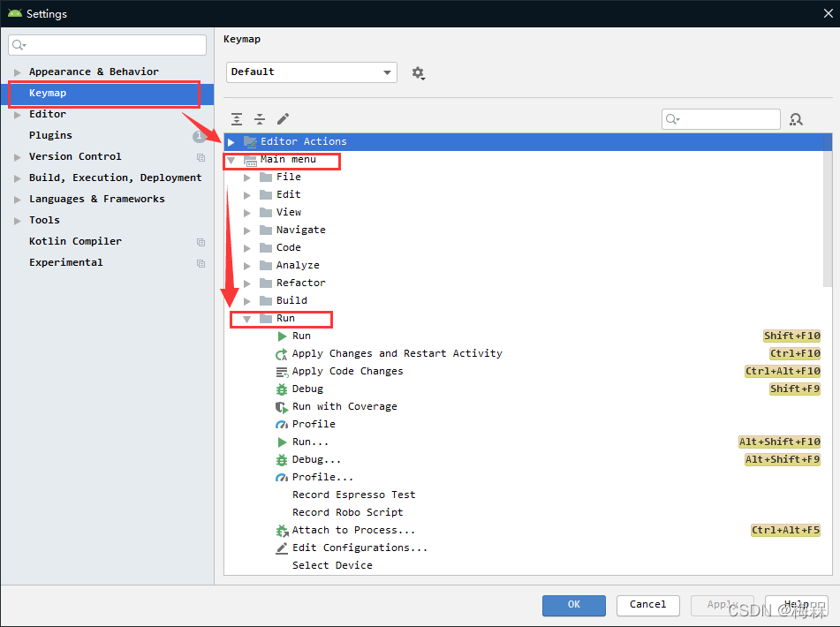This screenshot has height=627, width=840.
Task: Select the Record Robo Script action
Action: coord(348,513)
